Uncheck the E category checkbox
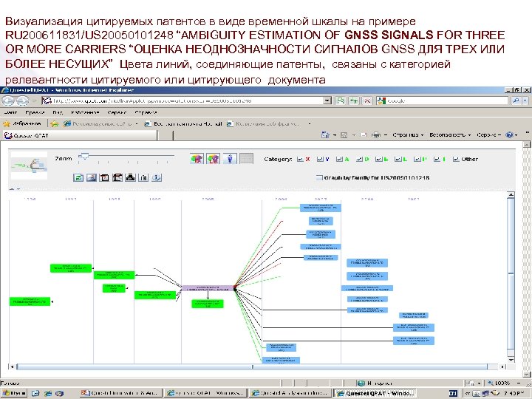 point(378,159)
